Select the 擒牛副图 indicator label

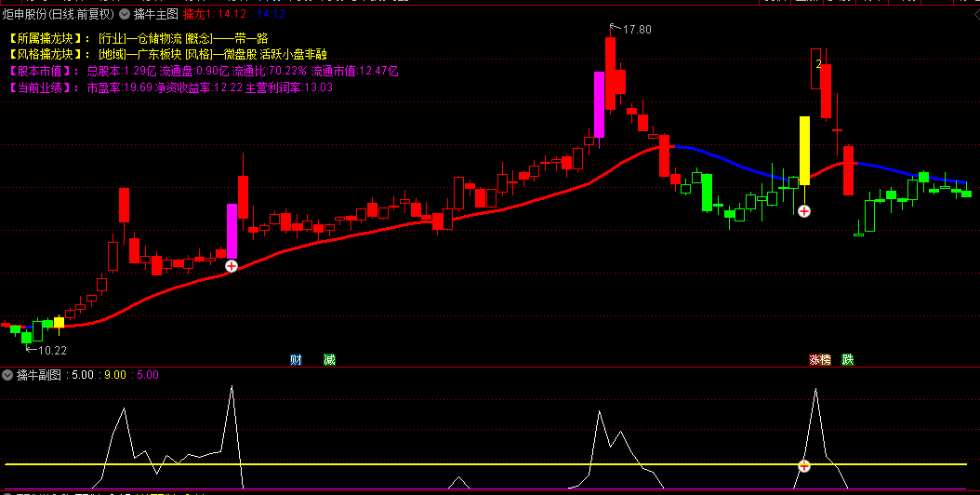39,375
